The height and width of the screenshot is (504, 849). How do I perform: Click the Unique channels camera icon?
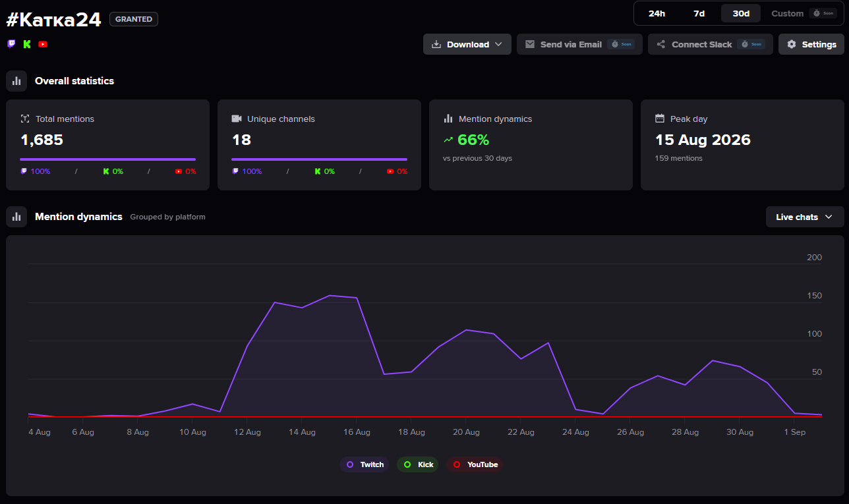click(237, 119)
